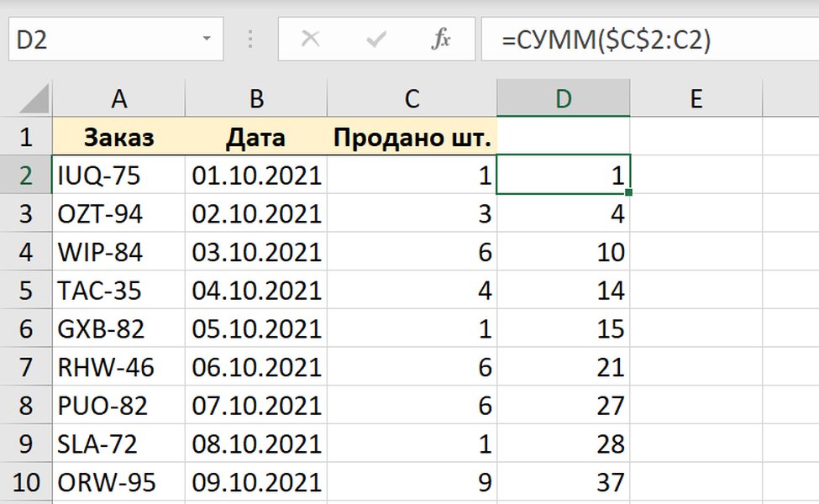
Task: Click date cell 05.10.2021
Action: pyautogui.click(x=256, y=328)
